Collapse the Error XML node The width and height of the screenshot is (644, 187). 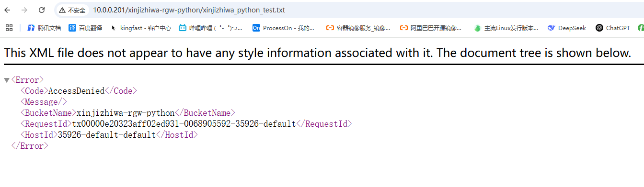(7, 80)
